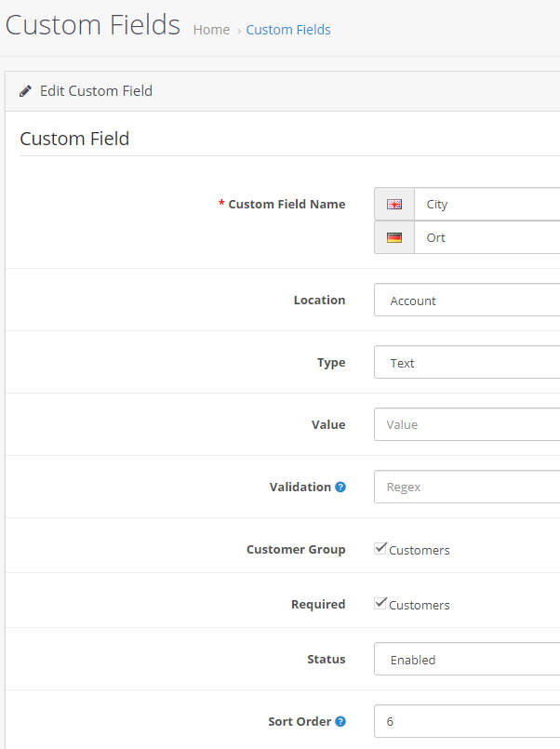Open the Location dropdown showing Account
This screenshot has width=560, height=749.
[x=467, y=300]
